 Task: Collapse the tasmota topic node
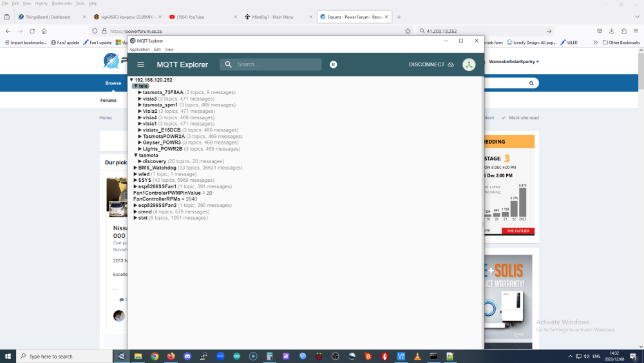pos(135,155)
